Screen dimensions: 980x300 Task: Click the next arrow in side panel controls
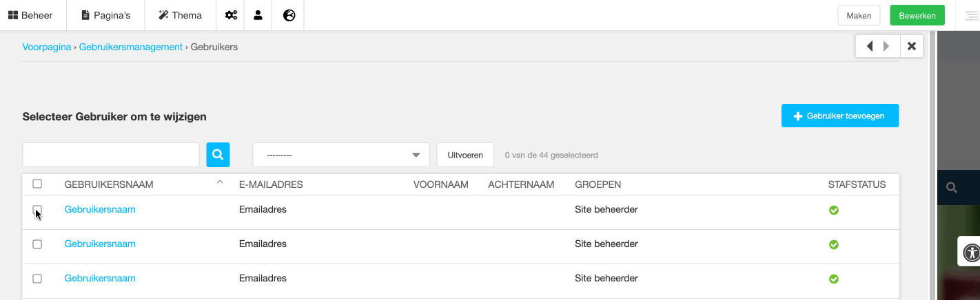(x=886, y=46)
